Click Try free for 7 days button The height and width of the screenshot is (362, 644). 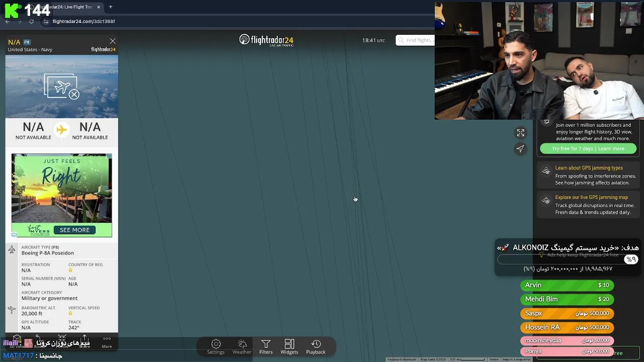pyautogui.click(x=588, y=148)
